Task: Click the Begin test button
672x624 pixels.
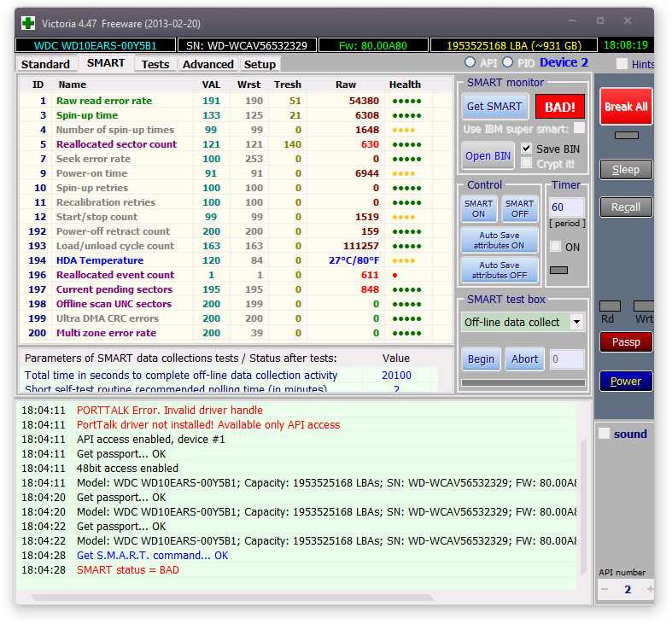Action: click(481, 359)
